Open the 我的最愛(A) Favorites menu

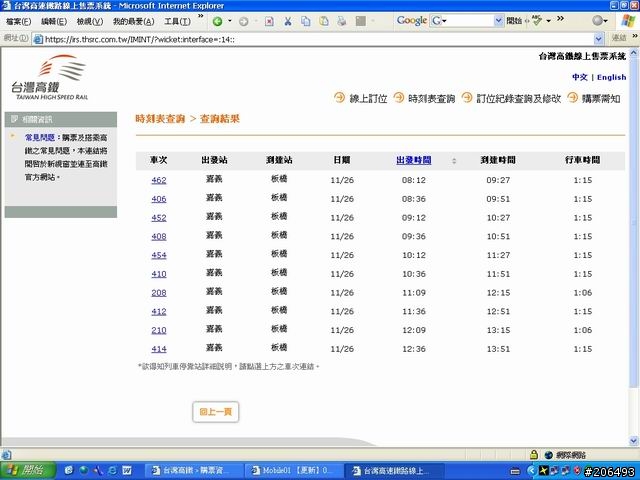133,21
